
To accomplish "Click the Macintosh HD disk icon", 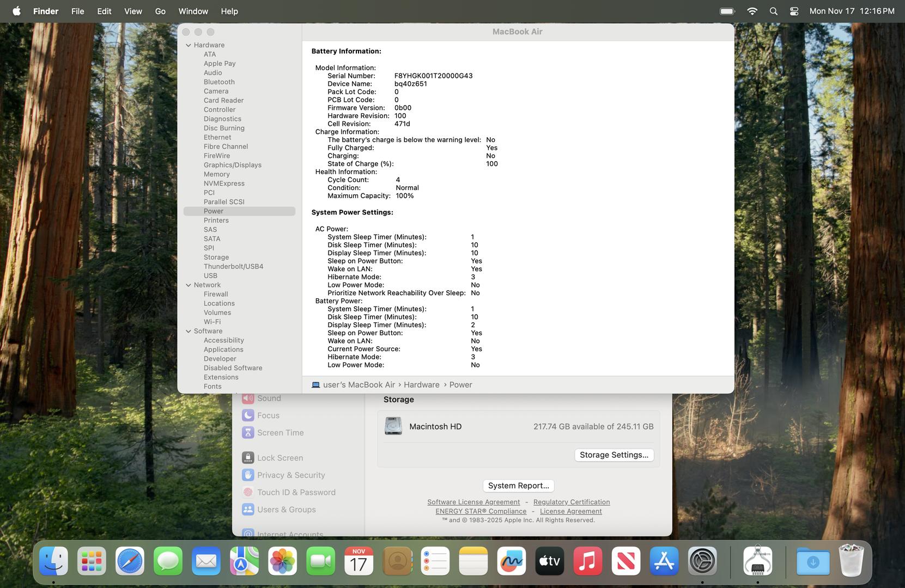I will 393,426.
